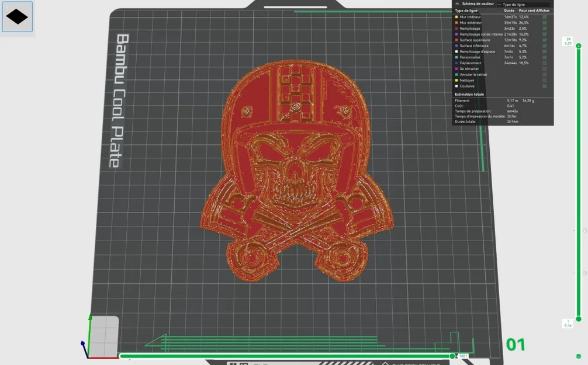Click the Surface inférieure line type label
The height and width of the screenshot is (365, 588).
coord(474,46)
